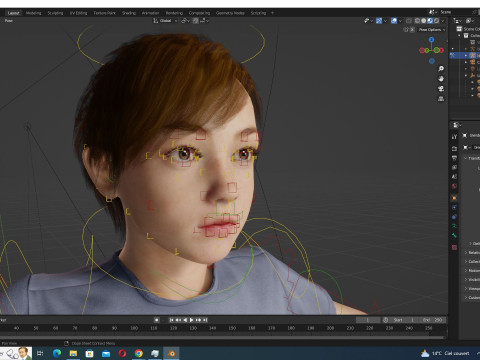Viewport: 480px width, 360px height.
Task: Select material preview shading
Action: [430, 21]
